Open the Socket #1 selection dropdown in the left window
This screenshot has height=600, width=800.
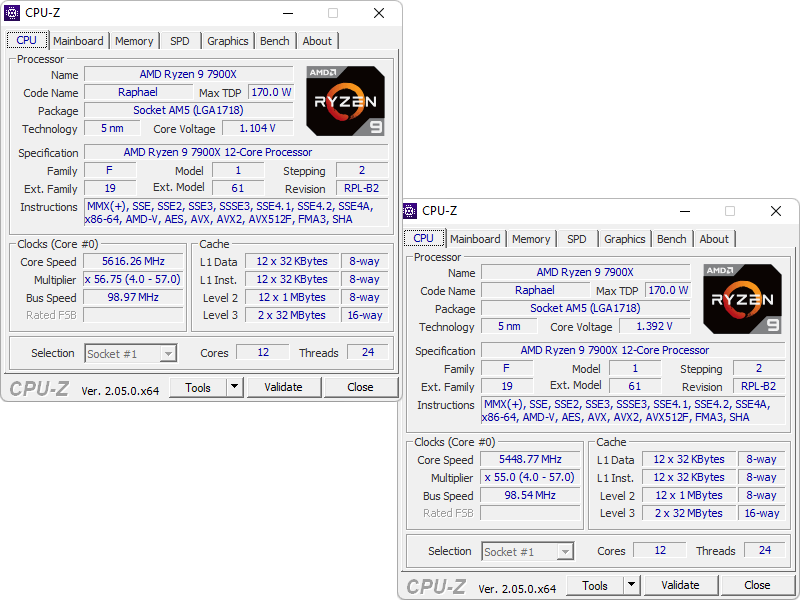(x=131, y=354)
